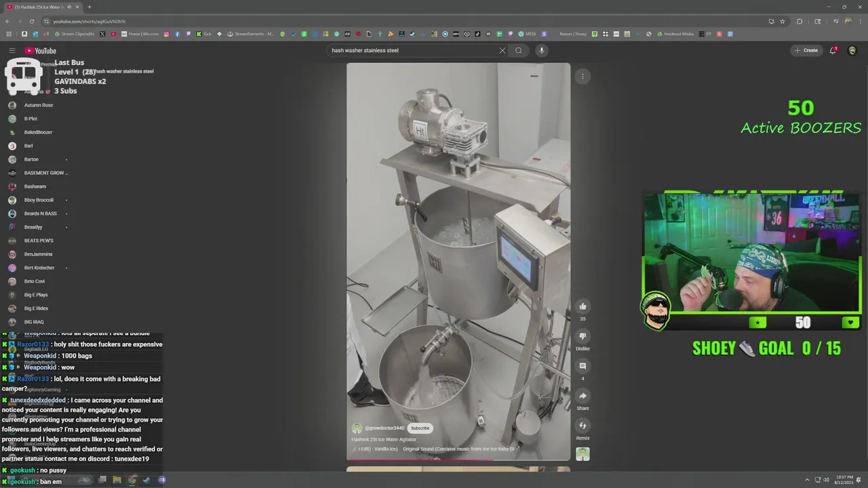Open Beastlyy subscription channel
This screenshot has width=868, height=488.
[33, 227]
